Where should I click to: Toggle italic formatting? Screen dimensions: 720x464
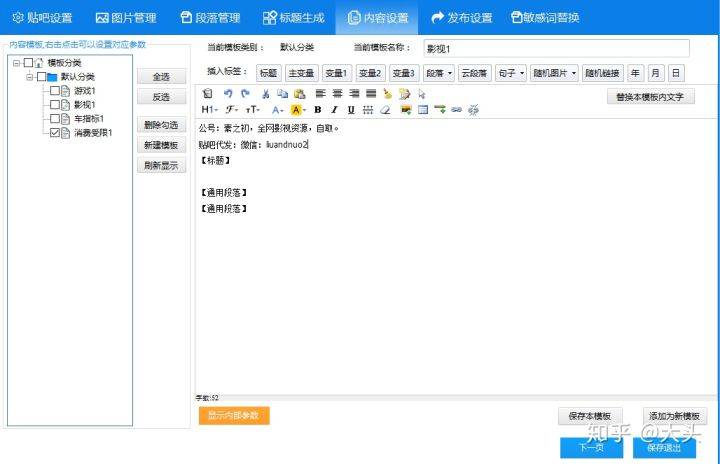click(x=334, y=110)
